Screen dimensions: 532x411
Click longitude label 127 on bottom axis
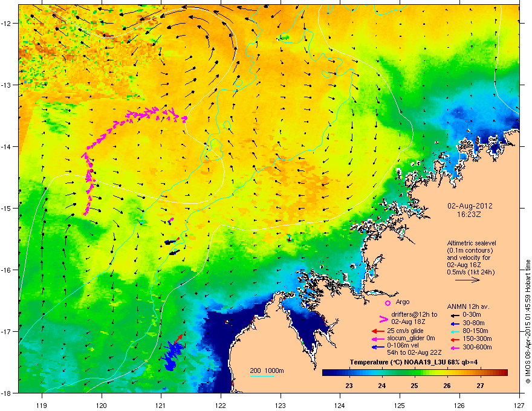coord(519,405)
